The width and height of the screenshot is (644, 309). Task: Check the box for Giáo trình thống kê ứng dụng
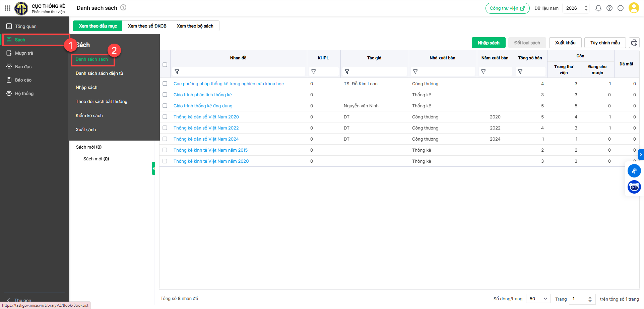click(x=165, y=106)
